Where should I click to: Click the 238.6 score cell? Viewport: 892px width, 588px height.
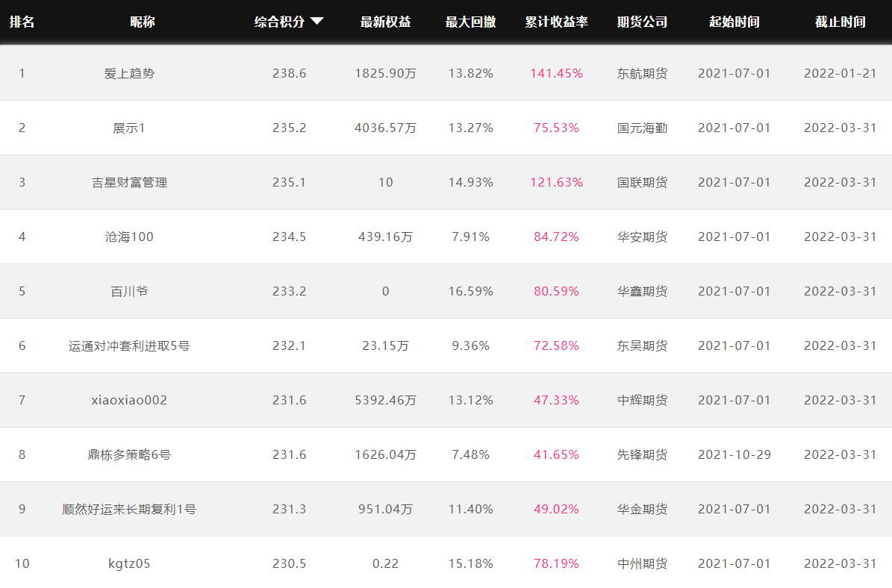point(289,73)
